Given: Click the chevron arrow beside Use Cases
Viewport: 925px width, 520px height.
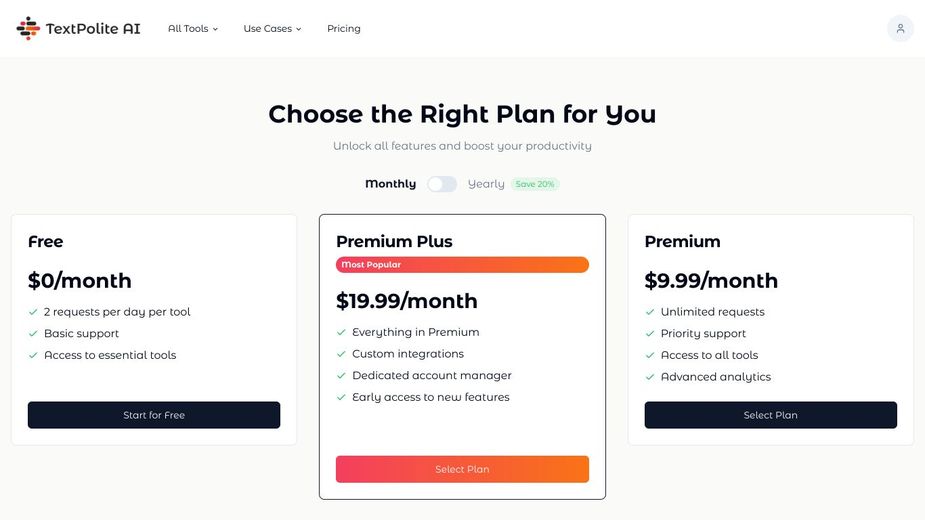Looking at the screenshot, I should point(299,30).
